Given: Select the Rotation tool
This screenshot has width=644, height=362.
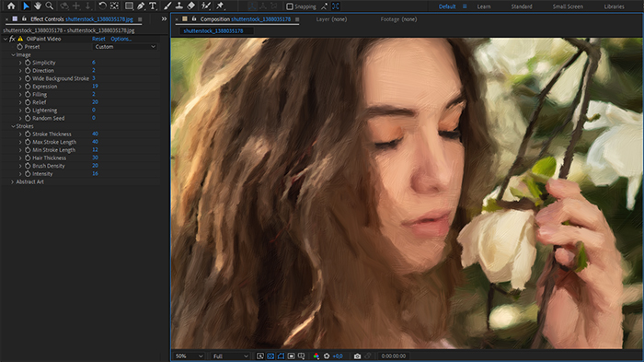Looking at the screenshot, I should pos(102,6).
